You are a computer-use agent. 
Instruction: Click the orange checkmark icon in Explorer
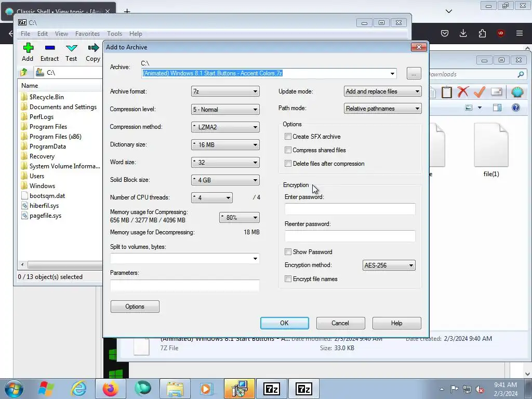pyautogui.click(x=480, y=92)
